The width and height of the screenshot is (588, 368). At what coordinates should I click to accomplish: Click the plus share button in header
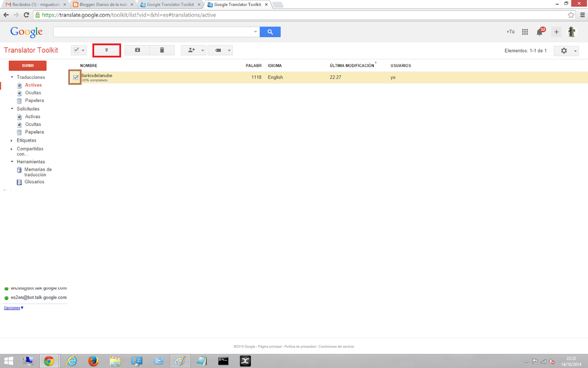coord(556,32)
